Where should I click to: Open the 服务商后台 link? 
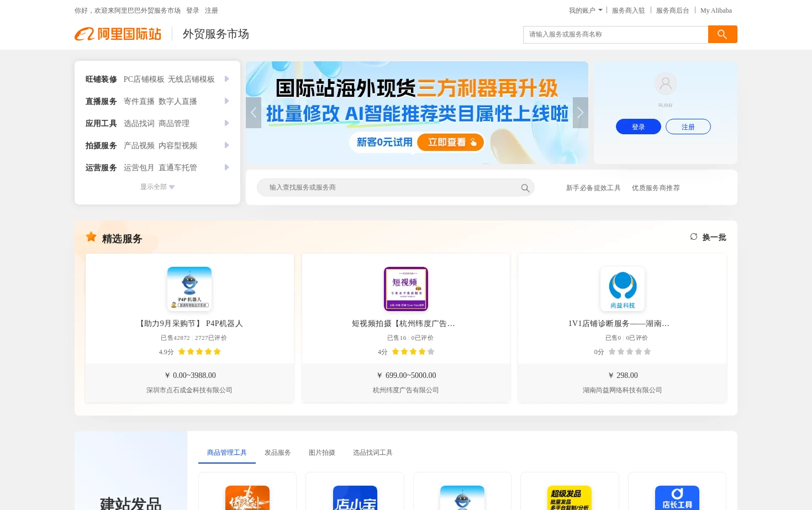(x=673, y=10)
